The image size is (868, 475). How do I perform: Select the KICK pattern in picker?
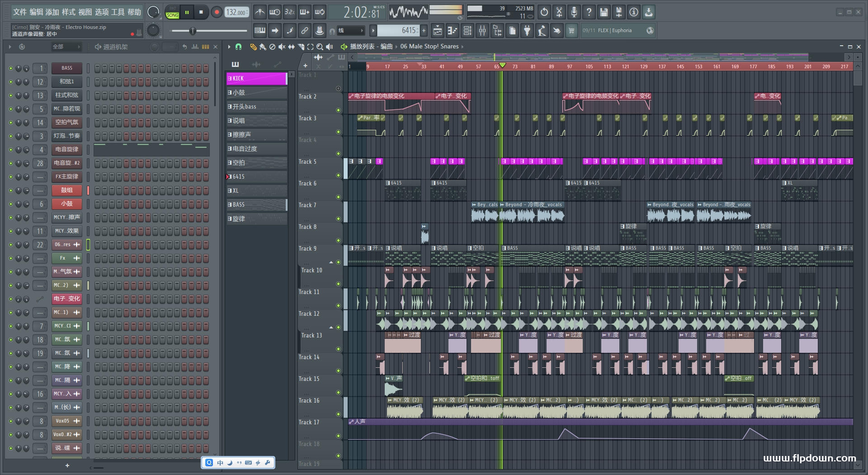[x=256, y=79]
